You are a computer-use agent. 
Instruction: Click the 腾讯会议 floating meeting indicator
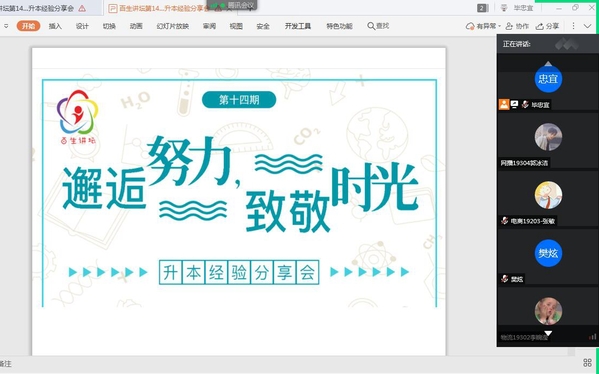tap(232, 5)
